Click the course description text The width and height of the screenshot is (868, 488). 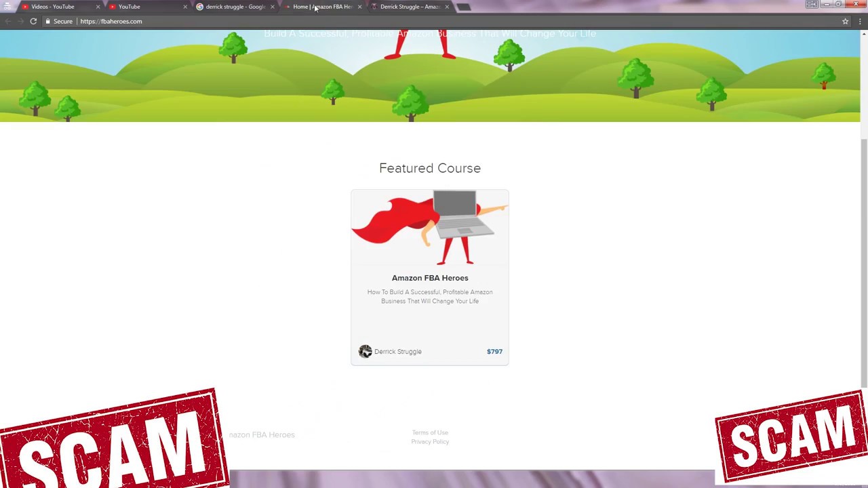point(430,297)
